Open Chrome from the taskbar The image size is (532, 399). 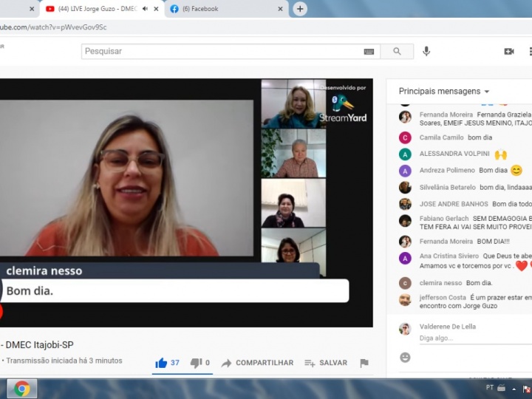(21, 388)
